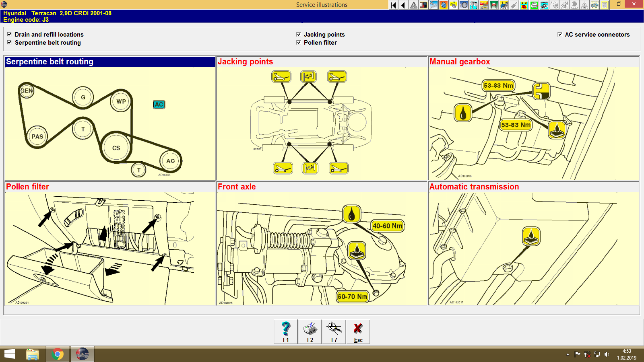Turn off the Pollen filter checkbox
The height and width of the screenshot is (362, 644).
click(x=299, y=43)
